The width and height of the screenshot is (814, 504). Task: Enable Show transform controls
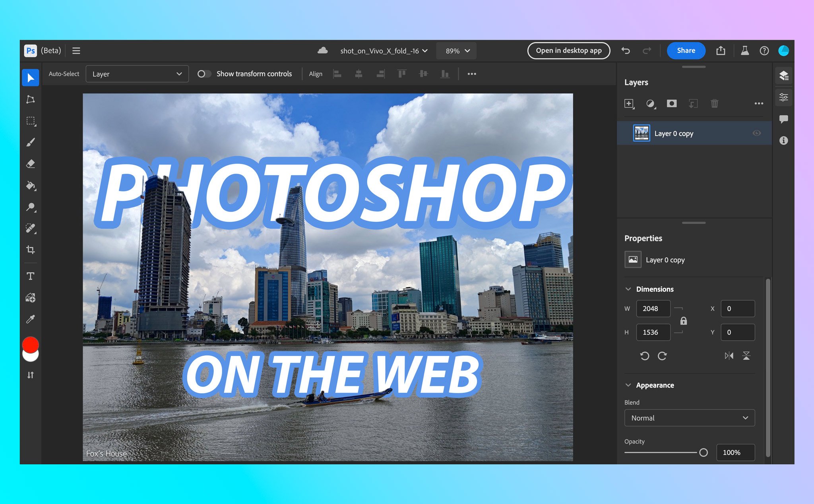pos(204,74)
